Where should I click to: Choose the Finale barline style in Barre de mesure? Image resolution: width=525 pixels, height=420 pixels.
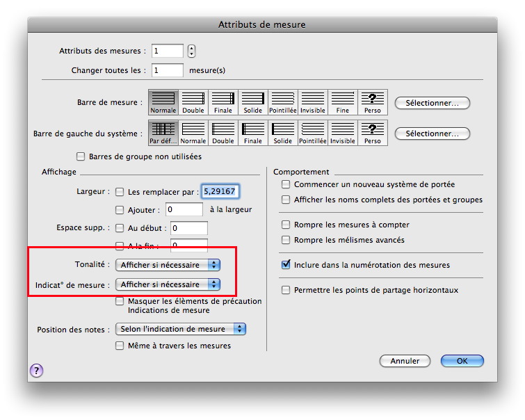click(x=223, y=102)
